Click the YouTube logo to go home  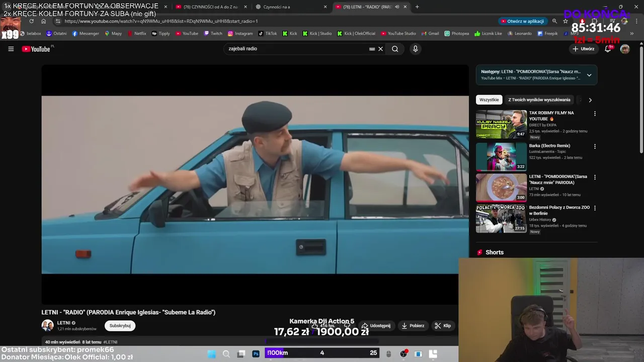tap(36, 49)
